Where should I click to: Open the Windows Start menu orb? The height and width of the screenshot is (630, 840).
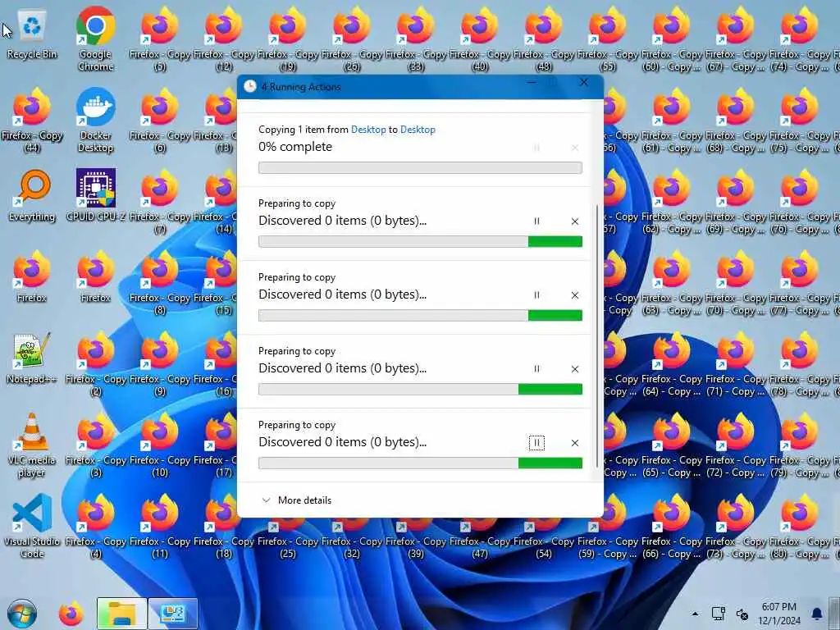[x=22, y=614]
